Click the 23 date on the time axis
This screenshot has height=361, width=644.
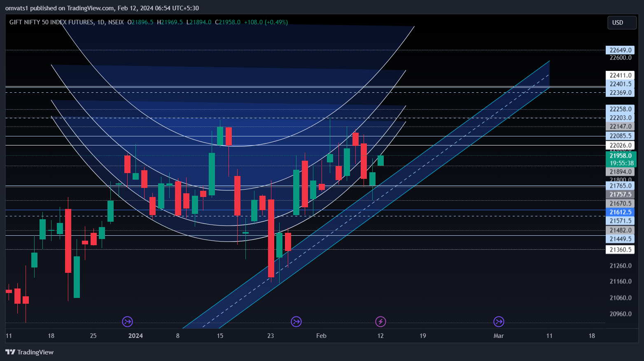tap(271, 336)
